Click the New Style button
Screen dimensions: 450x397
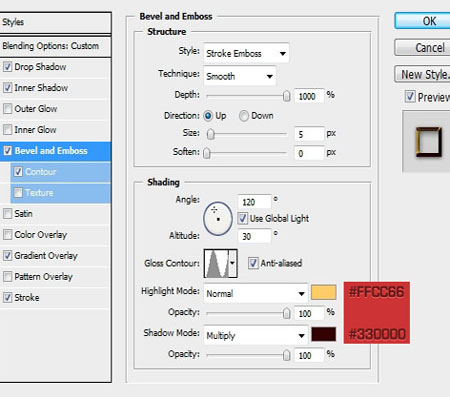point(423,74)
